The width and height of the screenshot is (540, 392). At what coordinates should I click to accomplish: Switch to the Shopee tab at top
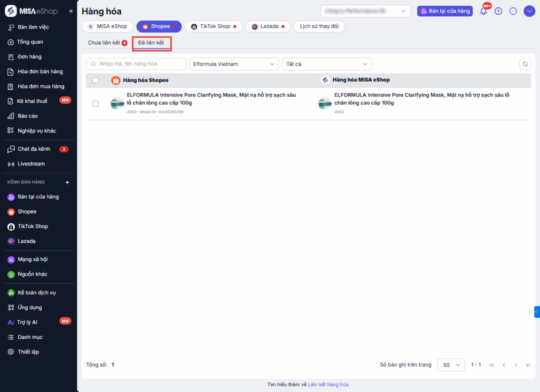click(159, 26)
